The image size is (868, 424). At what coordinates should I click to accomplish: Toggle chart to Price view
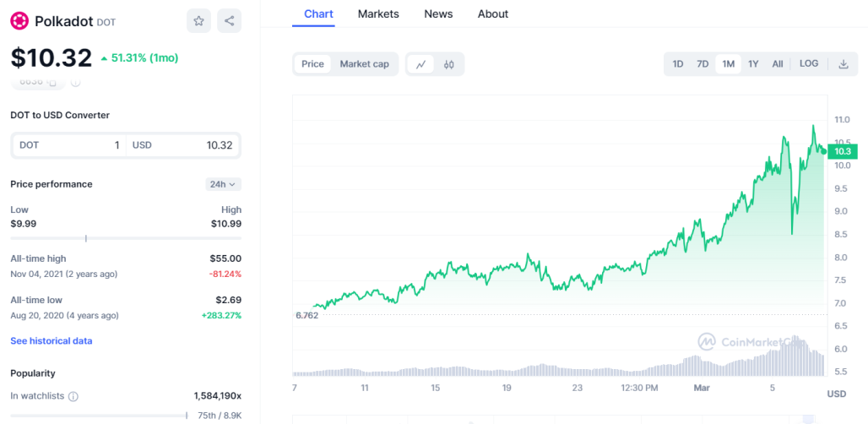[x=312, y=64]
